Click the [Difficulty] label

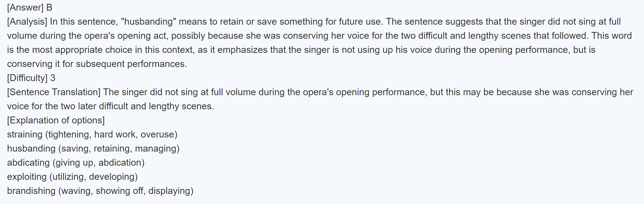click(27, 78)
